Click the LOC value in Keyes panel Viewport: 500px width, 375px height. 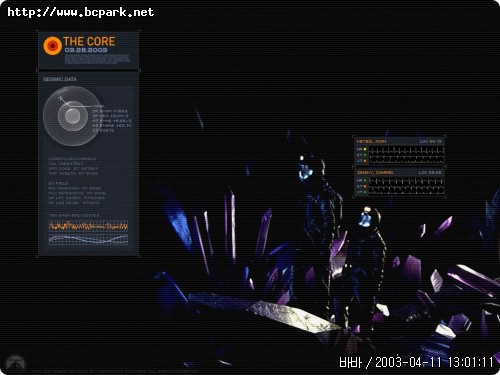point(430,141)
